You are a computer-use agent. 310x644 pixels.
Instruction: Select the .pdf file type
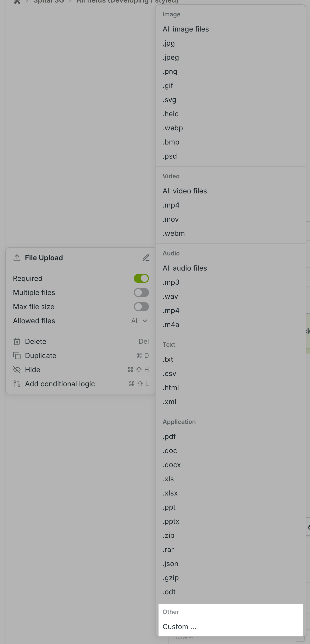230,436
